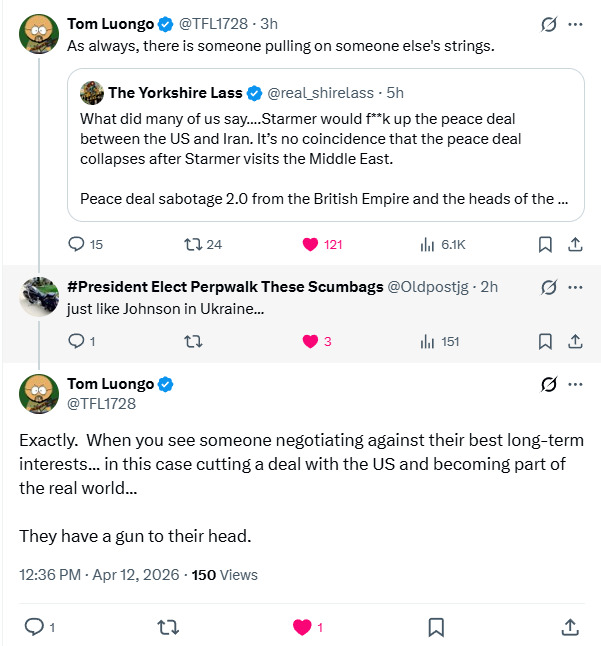Reply to Tom Luongo's top tweet
The width and height of the screenshot is (601, 646).
(x=76, y=244)
